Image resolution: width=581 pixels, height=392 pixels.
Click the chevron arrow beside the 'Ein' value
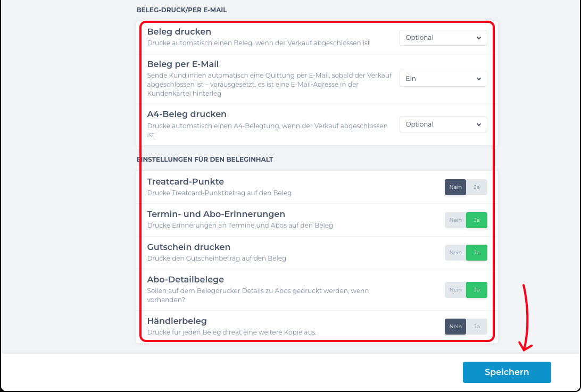(x=479, y=79)
